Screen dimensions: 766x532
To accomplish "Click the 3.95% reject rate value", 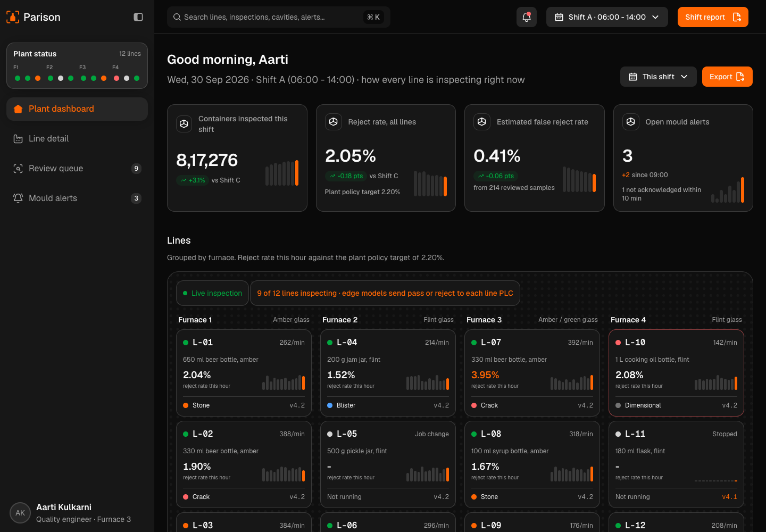I will (x=485, y=375).
